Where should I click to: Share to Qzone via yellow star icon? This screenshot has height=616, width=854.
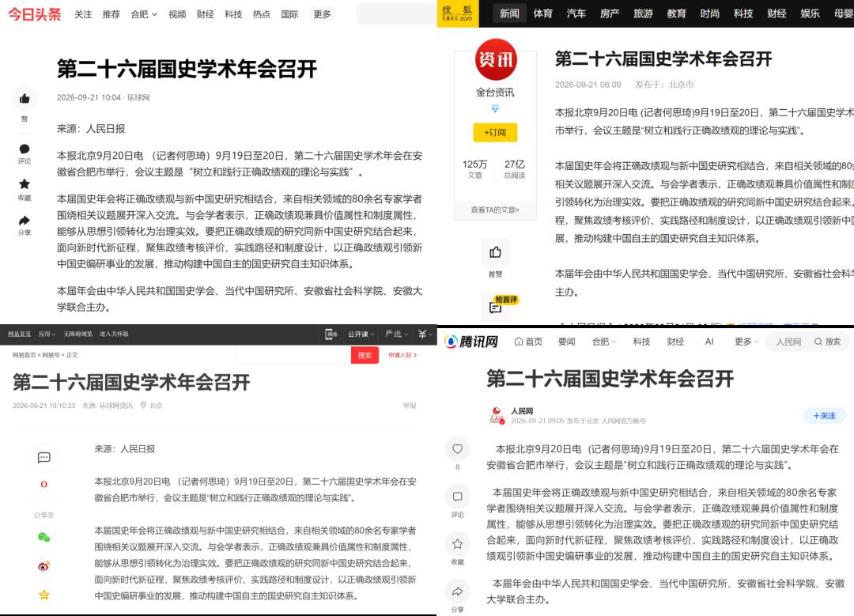44,595
